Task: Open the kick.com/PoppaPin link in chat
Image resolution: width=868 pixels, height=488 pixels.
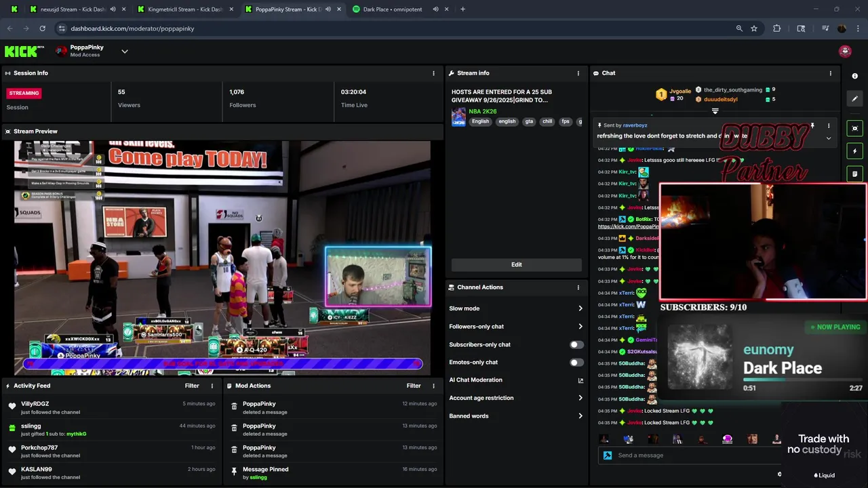Action: pyautogui.click(x=628, y=226)
